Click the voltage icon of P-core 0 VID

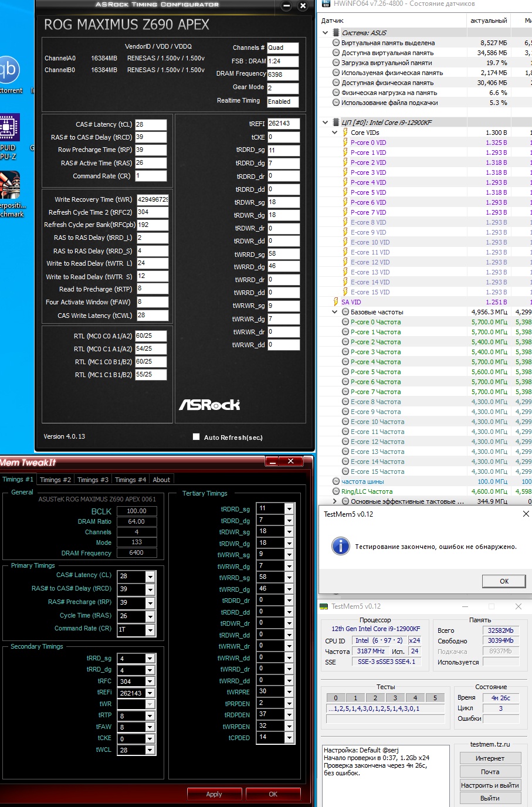pos(345,143)
